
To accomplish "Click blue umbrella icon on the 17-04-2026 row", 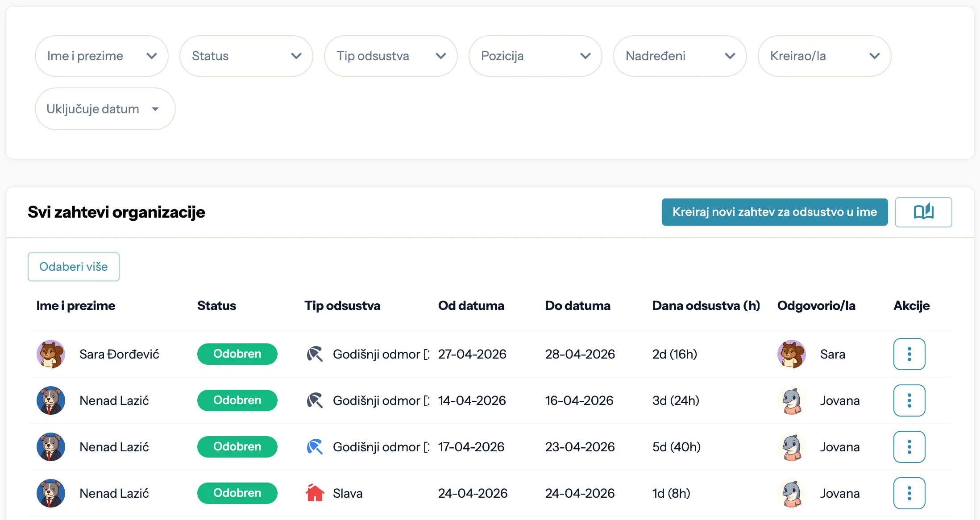I will [x=315, y=447].
